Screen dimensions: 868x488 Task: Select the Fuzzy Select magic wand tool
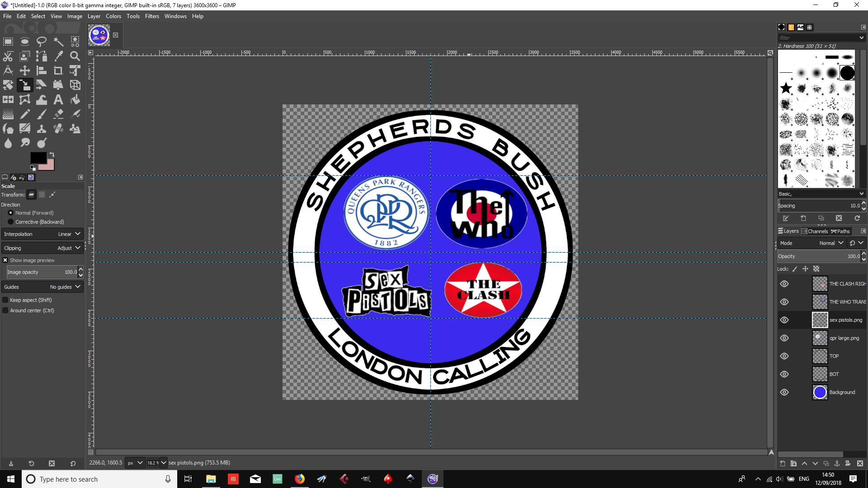pos(58,42)
